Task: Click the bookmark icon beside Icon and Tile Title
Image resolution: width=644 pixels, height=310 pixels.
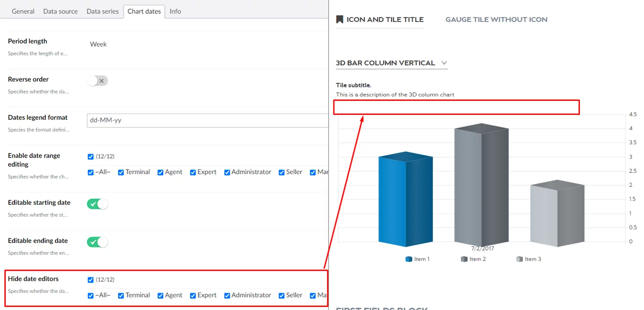Action: click(340, 19)
